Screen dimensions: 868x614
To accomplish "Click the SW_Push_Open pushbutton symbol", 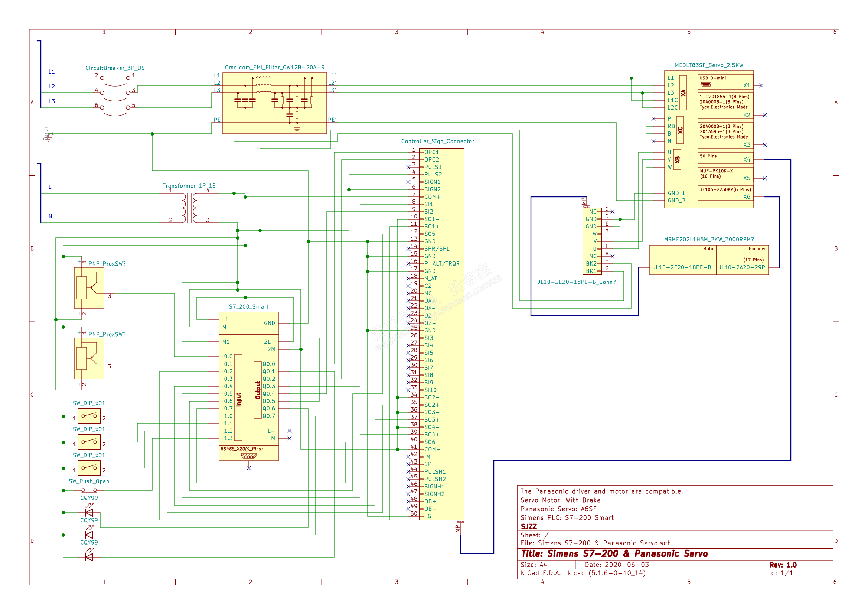I will pyautogui.click(x=89, y=490).
